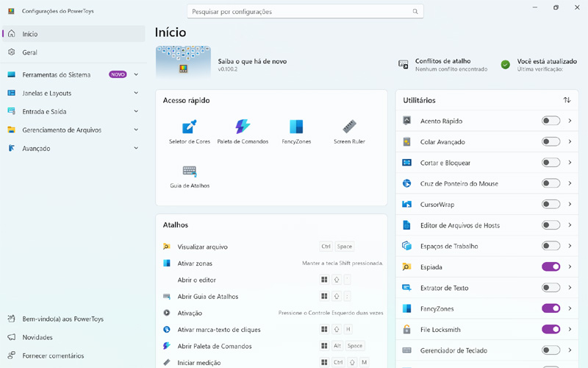Viewport: 588px width, 368px height.
Task: Click the what's new thumbnail image
Action: click(x=183, y=61)
